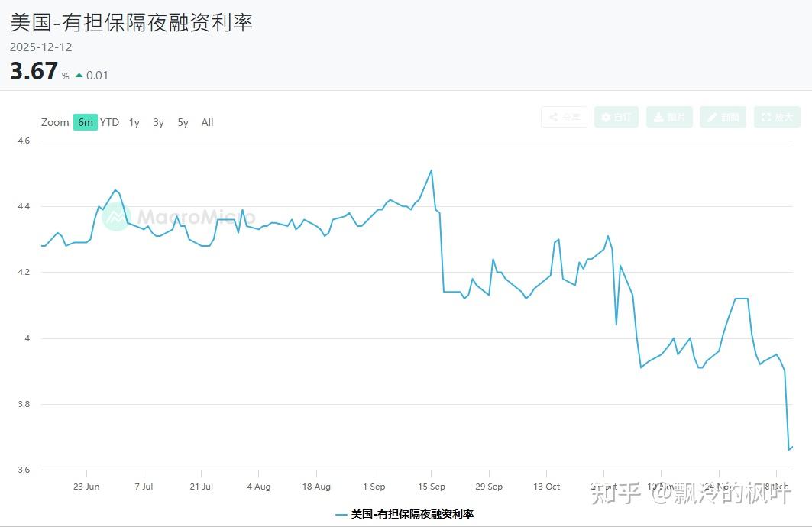The width and height of the screenshot is (812, 527).
Task: Switch zoom range to YTD
Action: pos(110,122)
